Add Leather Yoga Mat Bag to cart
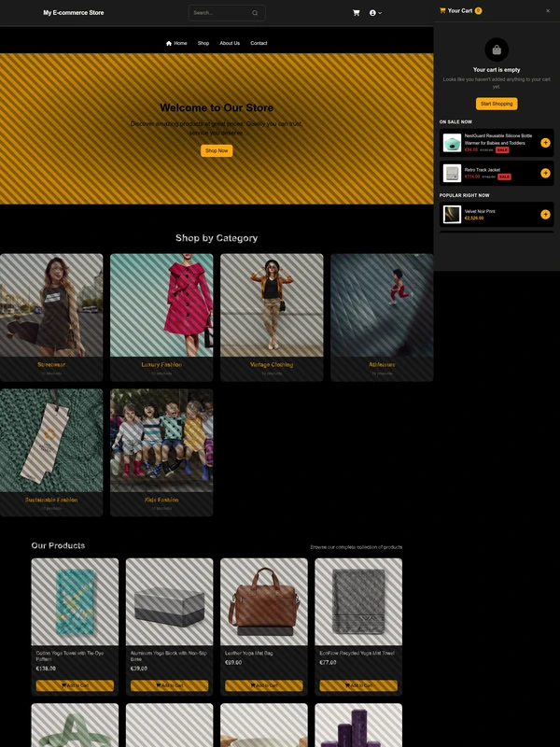This screenshot has width=560, height=747. pyautogui.click(x=264, y=685)
